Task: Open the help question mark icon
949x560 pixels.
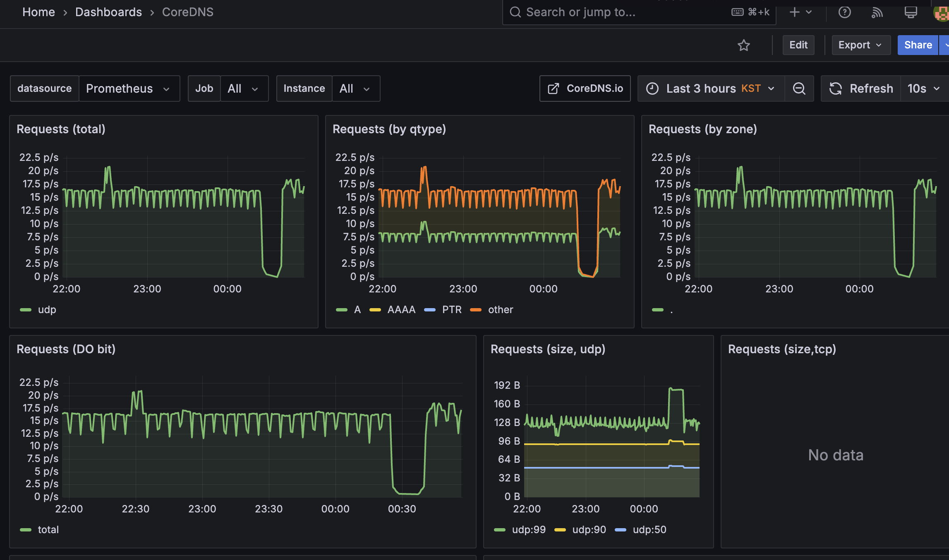Action: point(844,12)
